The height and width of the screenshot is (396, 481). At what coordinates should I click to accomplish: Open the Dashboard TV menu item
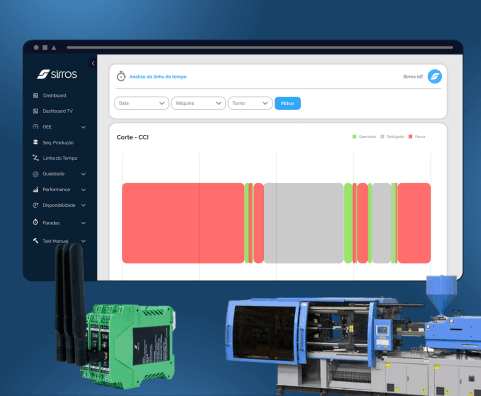tap(58, 111)
